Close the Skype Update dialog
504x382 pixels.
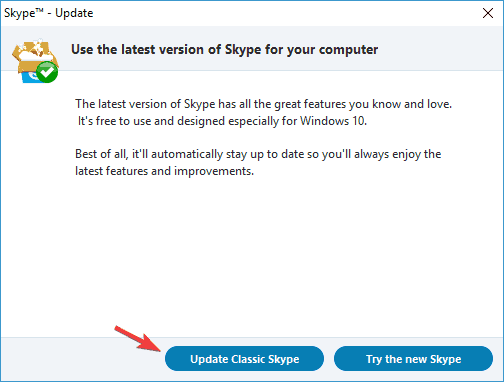[x=488, y=13]
